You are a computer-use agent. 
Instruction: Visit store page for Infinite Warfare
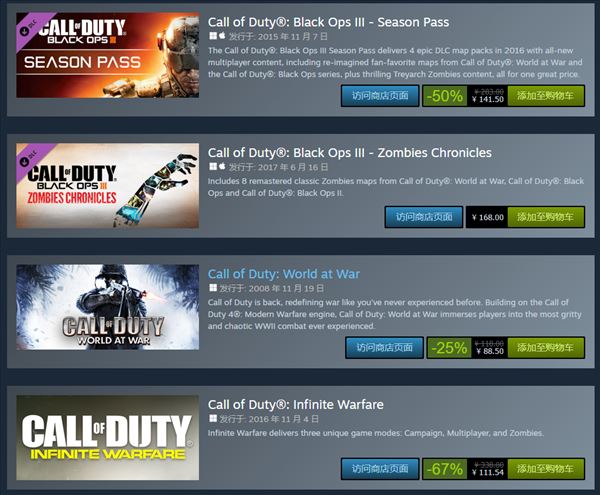[x=380, y=469]
